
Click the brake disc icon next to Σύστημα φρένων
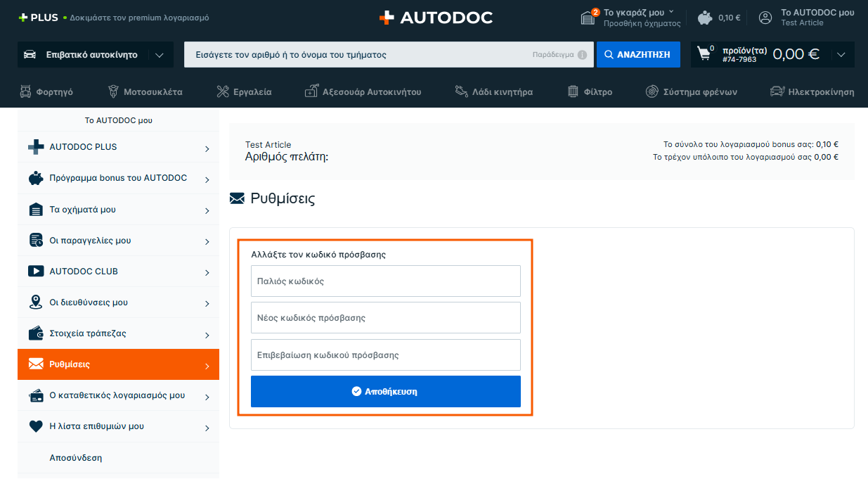652,91
